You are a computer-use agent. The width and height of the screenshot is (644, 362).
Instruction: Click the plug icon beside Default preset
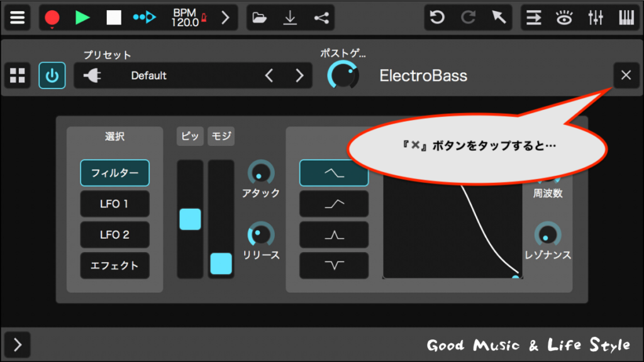[x=92, y=75]
